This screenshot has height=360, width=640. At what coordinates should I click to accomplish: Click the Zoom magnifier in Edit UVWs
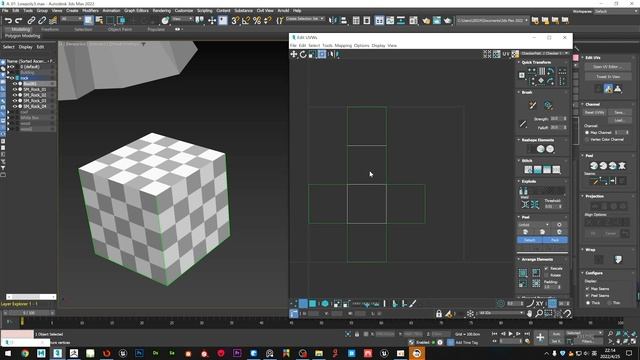tap(539, 313)
